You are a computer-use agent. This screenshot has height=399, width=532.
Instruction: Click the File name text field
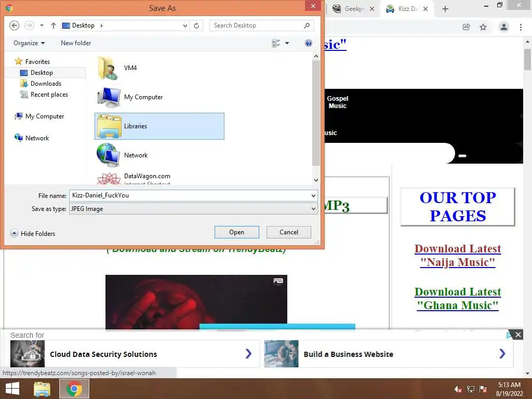point(189,195)
